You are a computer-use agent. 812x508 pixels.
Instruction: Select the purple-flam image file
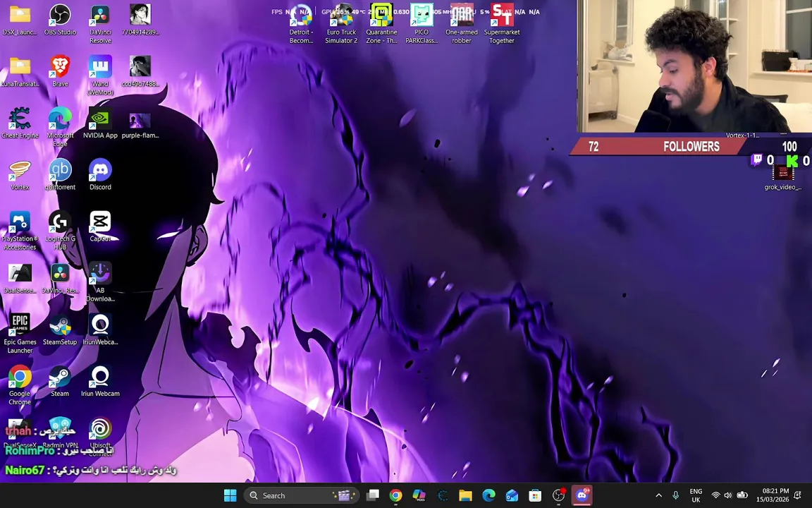point(140,126)
